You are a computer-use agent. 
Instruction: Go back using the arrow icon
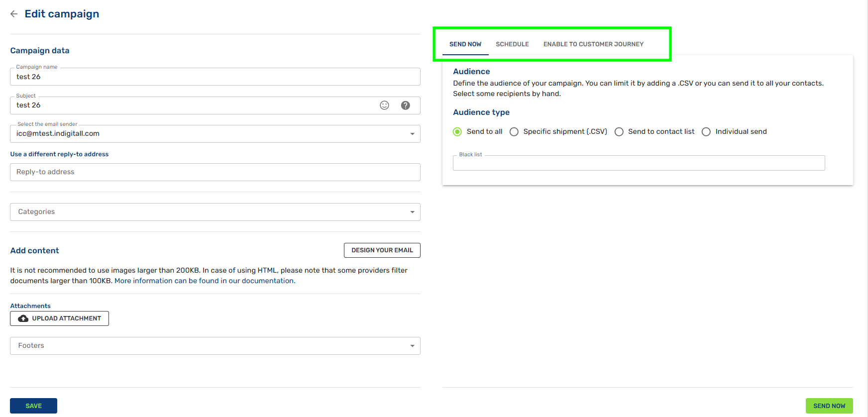click(x=14, y=14)
